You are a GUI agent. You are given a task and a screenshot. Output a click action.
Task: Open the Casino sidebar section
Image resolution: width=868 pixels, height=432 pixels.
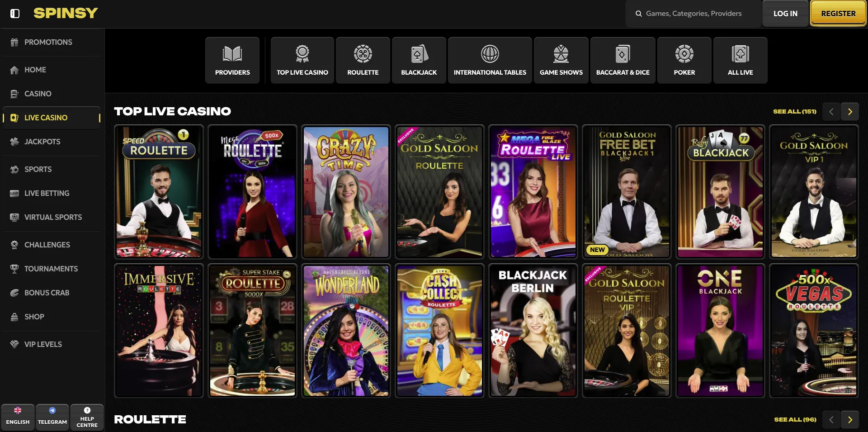point(52,94)
